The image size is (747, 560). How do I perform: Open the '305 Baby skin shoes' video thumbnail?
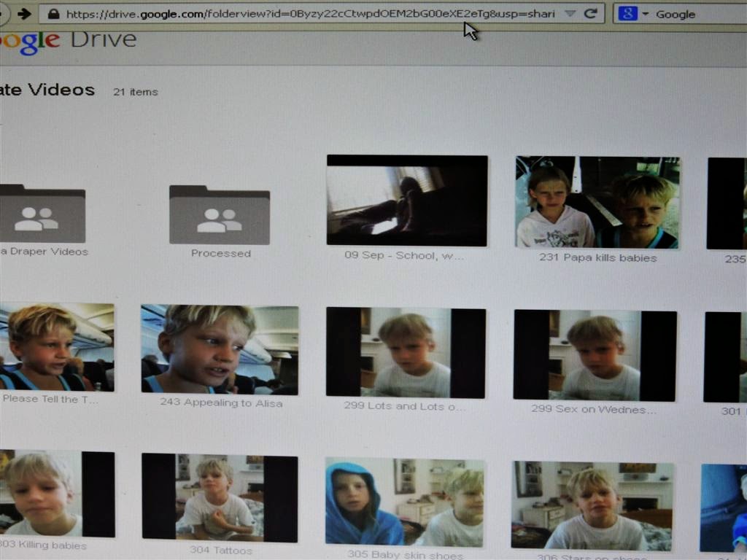[404, 502]
